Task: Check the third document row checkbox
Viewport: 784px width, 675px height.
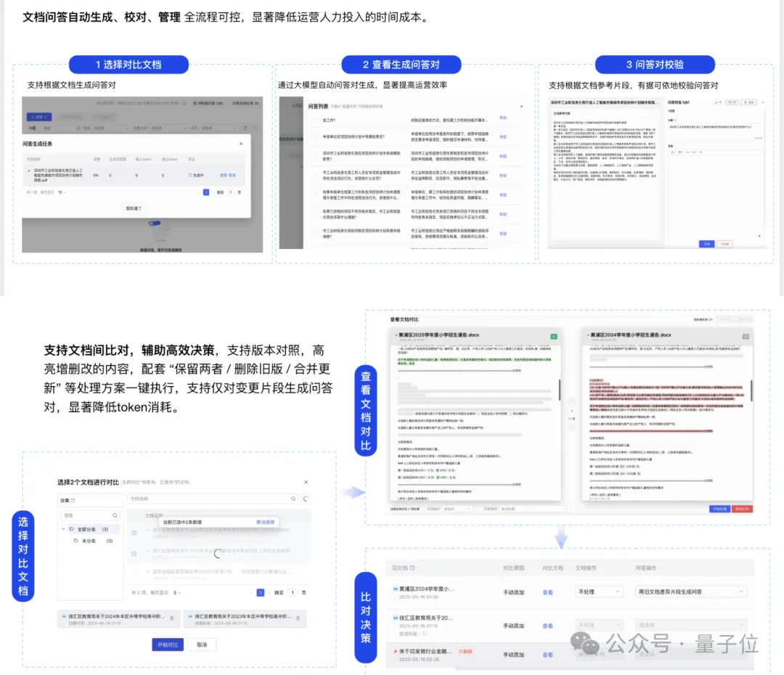Action: pos(134,573)
